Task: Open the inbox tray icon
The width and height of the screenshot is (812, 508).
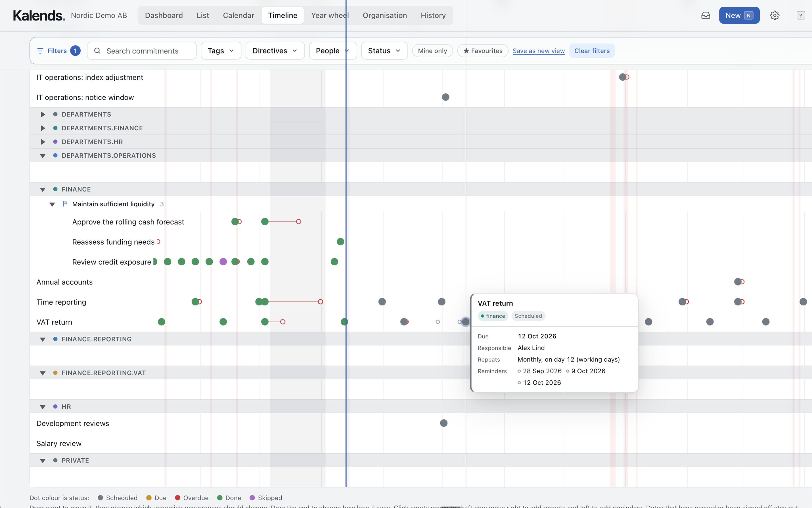Action: [x=706, y=15]
